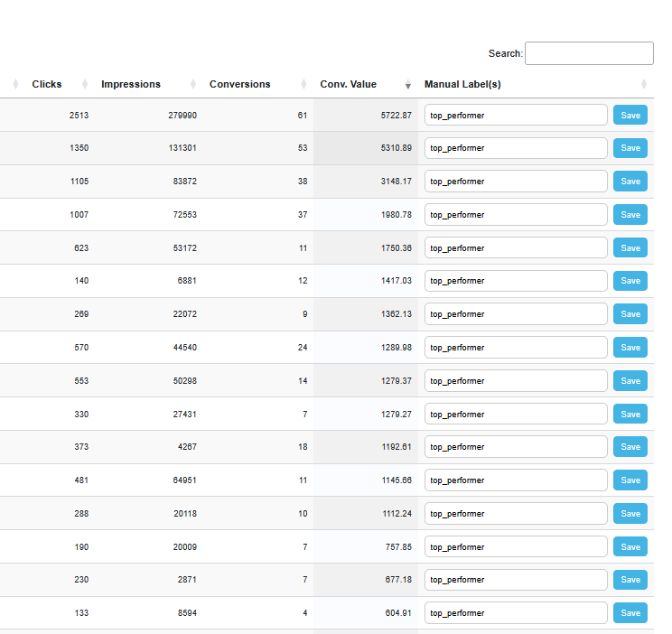The width and height of the screenshot is (672, 634).
Task: Click the sort arrows next to Impressions
Action: 193,84
